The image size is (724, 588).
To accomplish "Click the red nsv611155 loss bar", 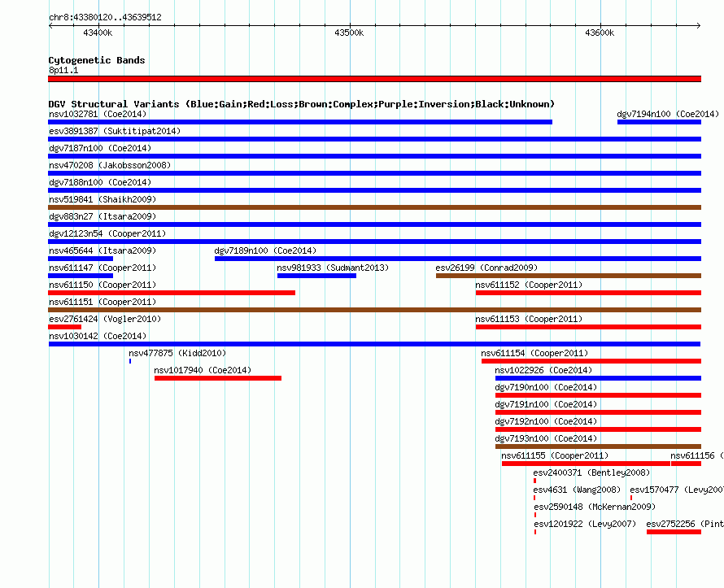I will [586, 464].
